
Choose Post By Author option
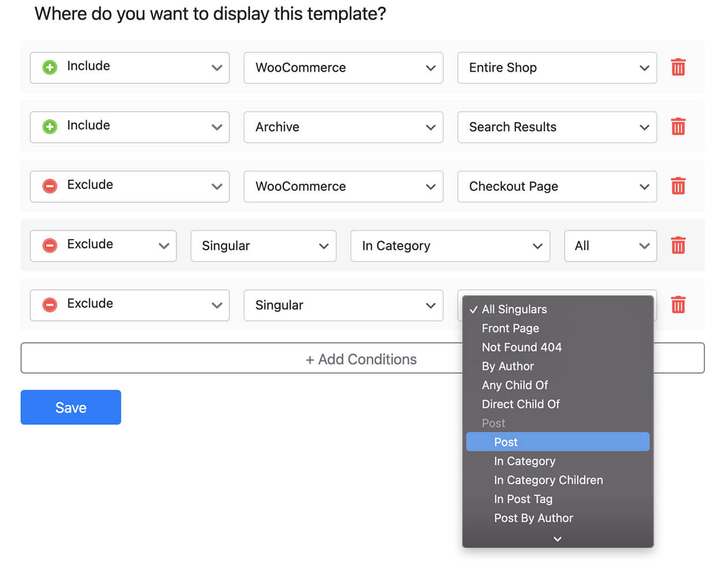pos(558,518)
